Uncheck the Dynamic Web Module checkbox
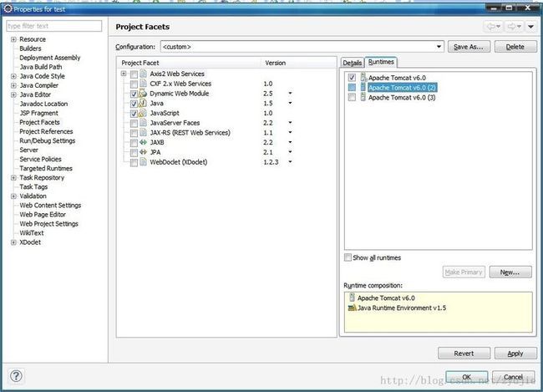Image resolution: width=543 pixels, height=392 pixels. click(x=134, y=94)
